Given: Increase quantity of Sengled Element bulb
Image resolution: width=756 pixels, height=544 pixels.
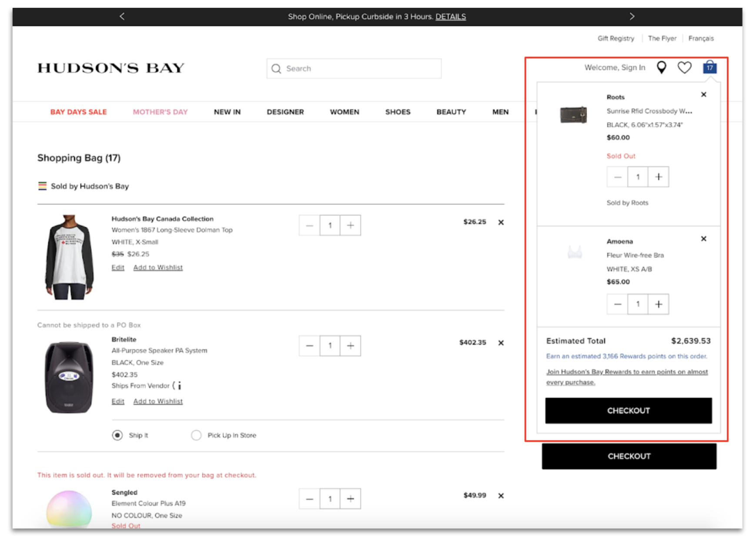Looking at the screenshot, I should tap(350, 499).
